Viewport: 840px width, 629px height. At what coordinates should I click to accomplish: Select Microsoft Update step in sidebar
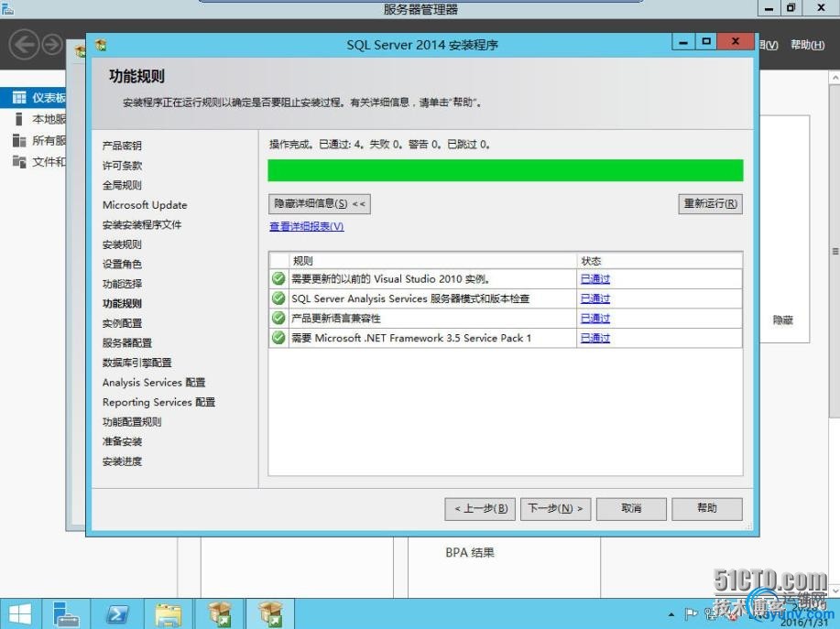click(x=145, y=205)
